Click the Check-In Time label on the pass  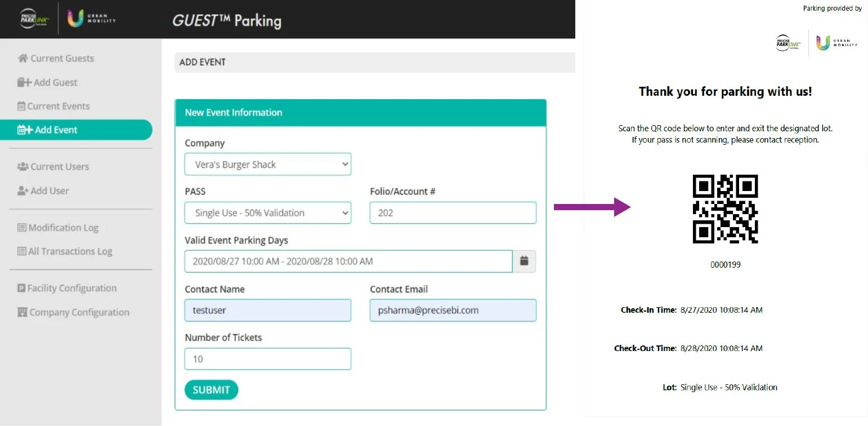[x=648, y=310]
